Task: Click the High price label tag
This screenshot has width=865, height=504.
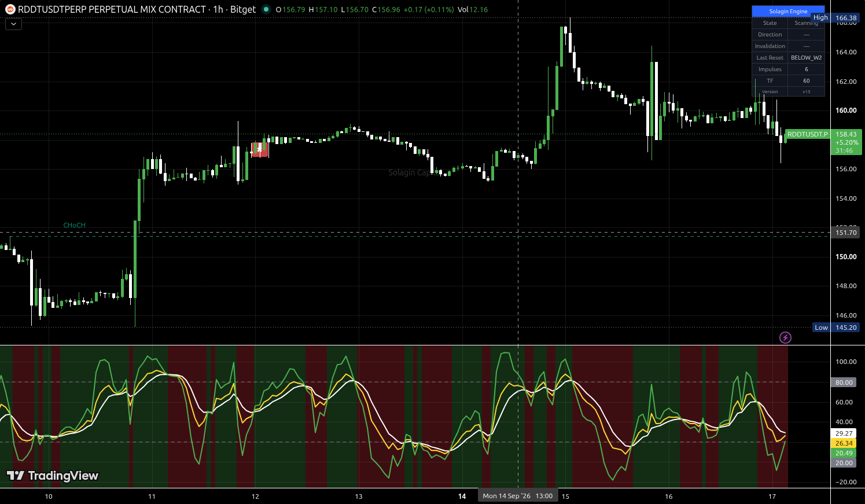Action: (x=820, y=18)
